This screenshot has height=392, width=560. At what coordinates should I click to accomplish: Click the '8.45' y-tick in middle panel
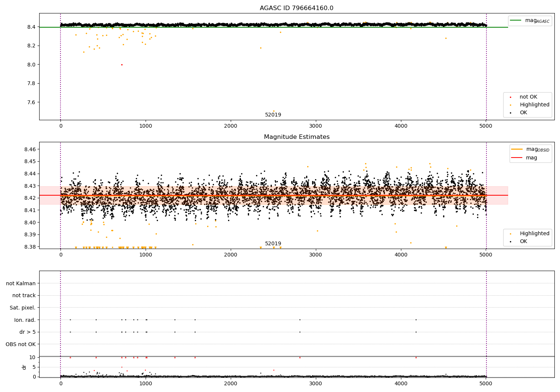29,162
